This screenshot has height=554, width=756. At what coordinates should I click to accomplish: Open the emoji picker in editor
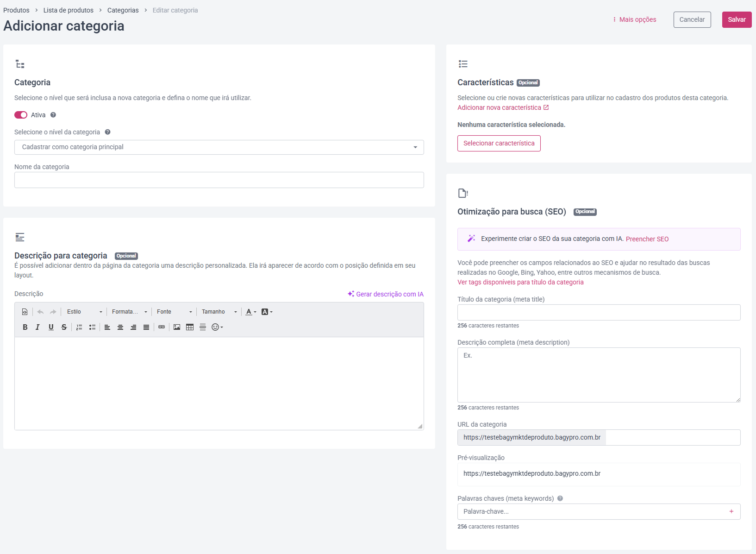tap(217, 327)
